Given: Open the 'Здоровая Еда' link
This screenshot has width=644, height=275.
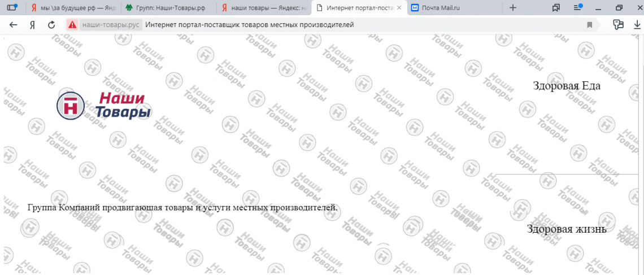Looking at the screenshot, I should (x=567, y=86).
